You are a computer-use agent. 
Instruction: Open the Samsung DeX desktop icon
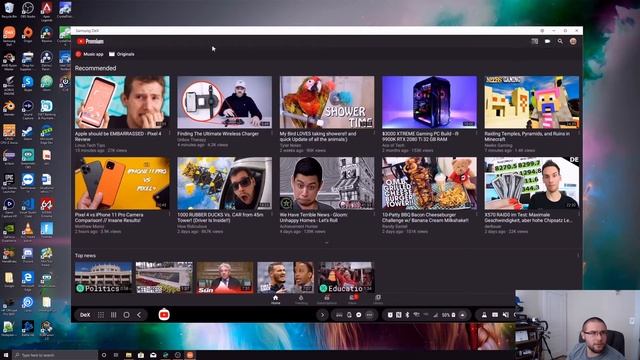tap(9, 35)
